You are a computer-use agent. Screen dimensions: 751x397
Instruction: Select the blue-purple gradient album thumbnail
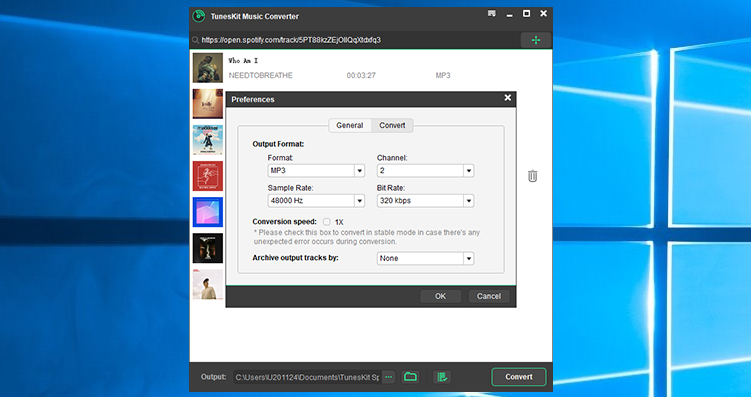[208, 212]
